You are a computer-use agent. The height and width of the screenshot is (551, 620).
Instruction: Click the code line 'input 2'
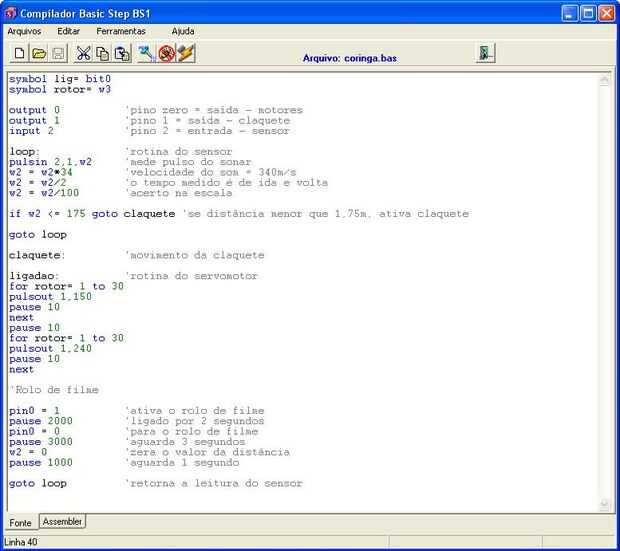click(31, 131)
